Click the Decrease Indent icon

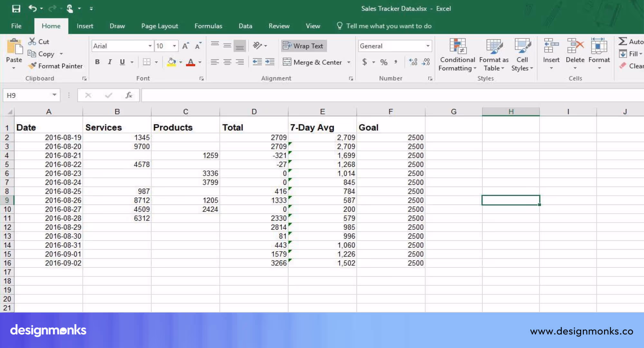click(257, 62)
